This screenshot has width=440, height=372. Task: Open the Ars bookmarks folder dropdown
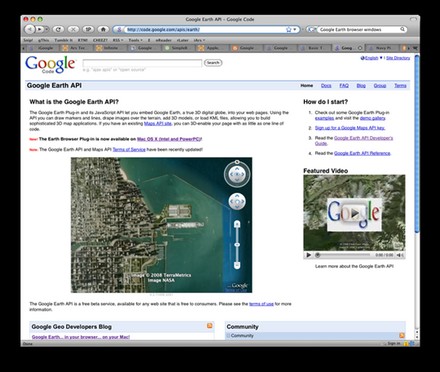(199, 40)
